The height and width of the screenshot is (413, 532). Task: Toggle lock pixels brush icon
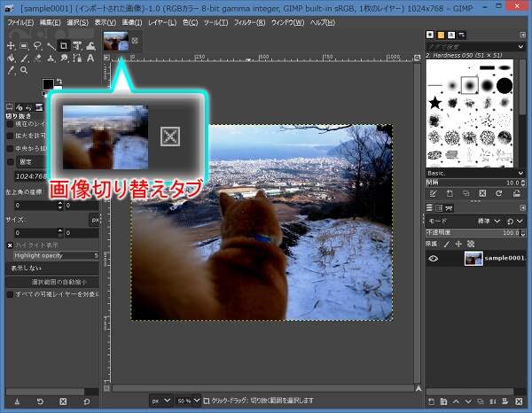(x=447, y=244)
